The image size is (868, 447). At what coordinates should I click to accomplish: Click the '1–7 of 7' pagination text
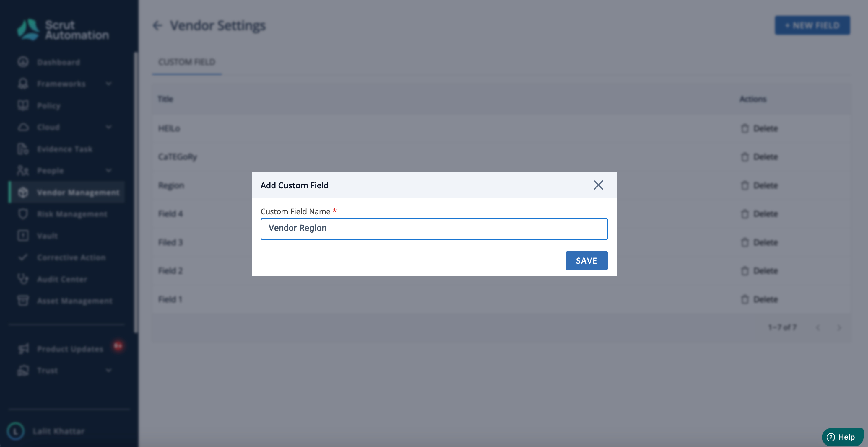pyautogui.click(x=782, y=327)
